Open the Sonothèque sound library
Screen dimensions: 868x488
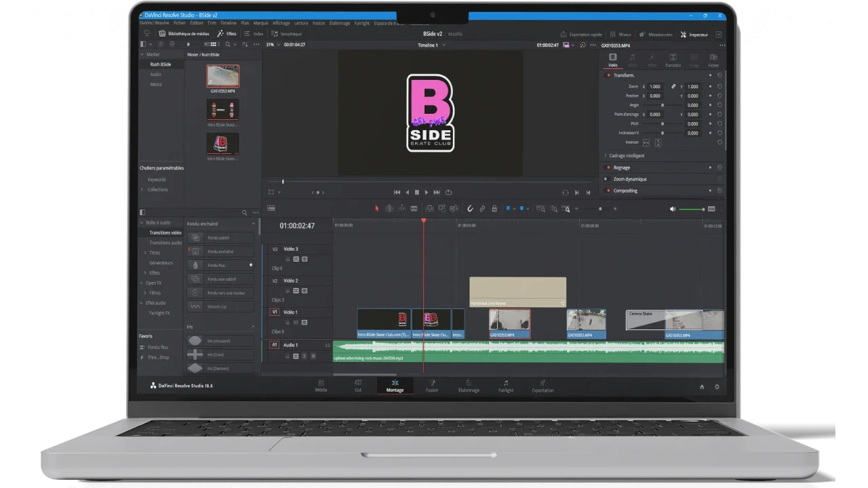(286, 34)
